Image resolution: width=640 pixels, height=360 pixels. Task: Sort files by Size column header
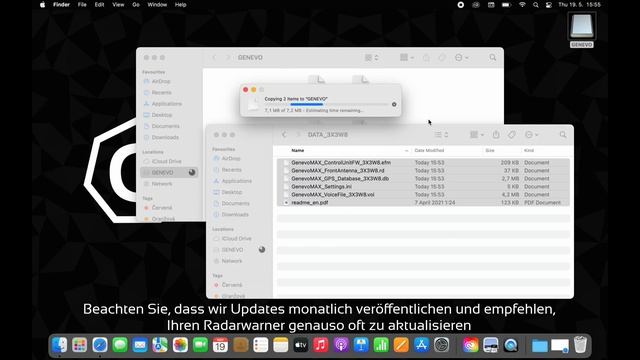click(490, 151)
